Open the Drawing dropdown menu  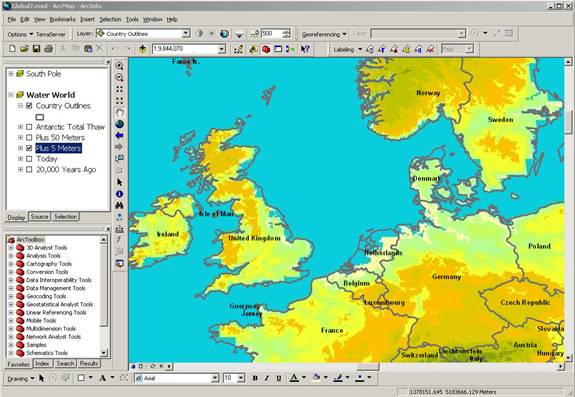click(x=21, y=378)
